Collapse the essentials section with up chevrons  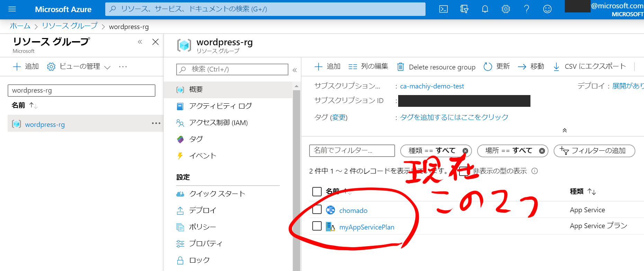point(565,130)
